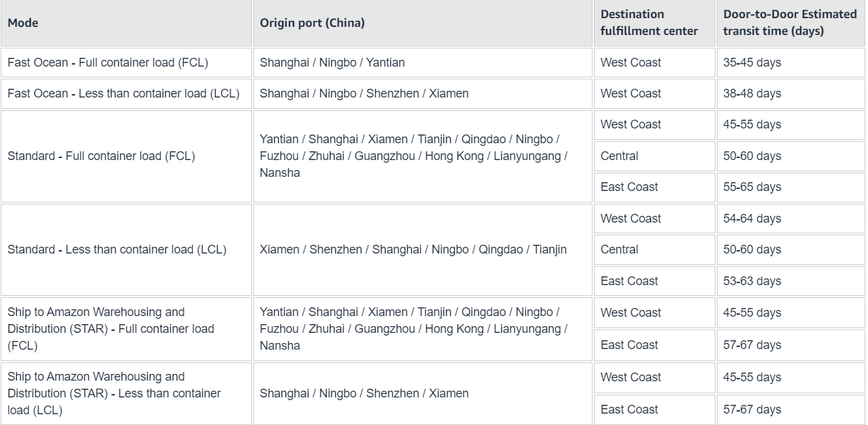Click the STAR Full container load mode cell
The image size is (868, 425).
111,329
